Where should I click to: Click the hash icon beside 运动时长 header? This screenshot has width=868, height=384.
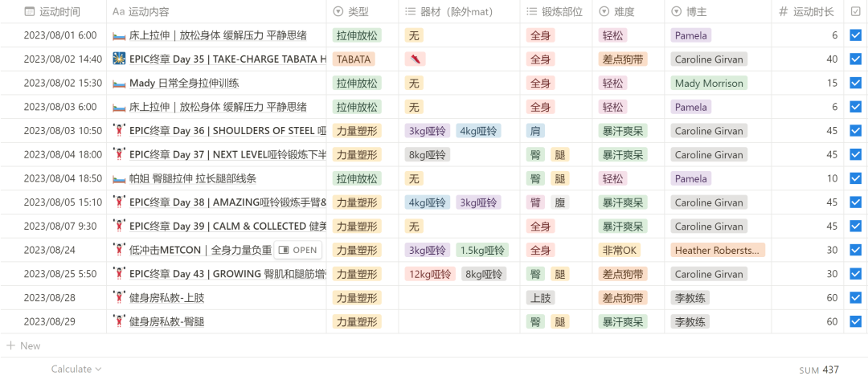783,11
